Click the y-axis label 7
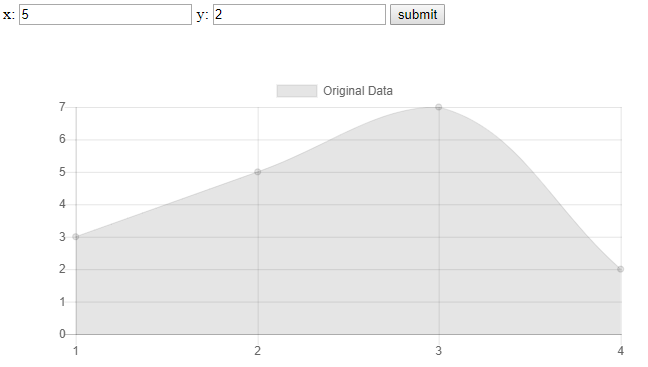Screen dimensions: 648x367 [x=62, y=107]
